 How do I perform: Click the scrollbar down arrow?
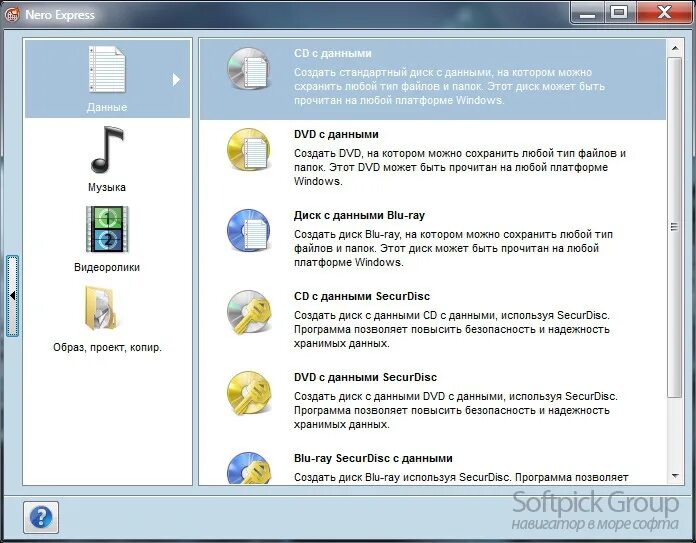tap(675, 476)
